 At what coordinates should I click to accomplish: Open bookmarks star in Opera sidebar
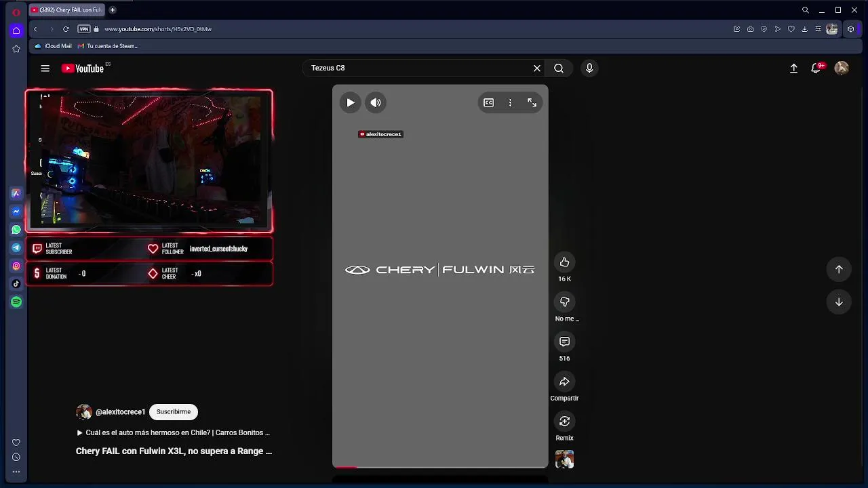[16, 49]
